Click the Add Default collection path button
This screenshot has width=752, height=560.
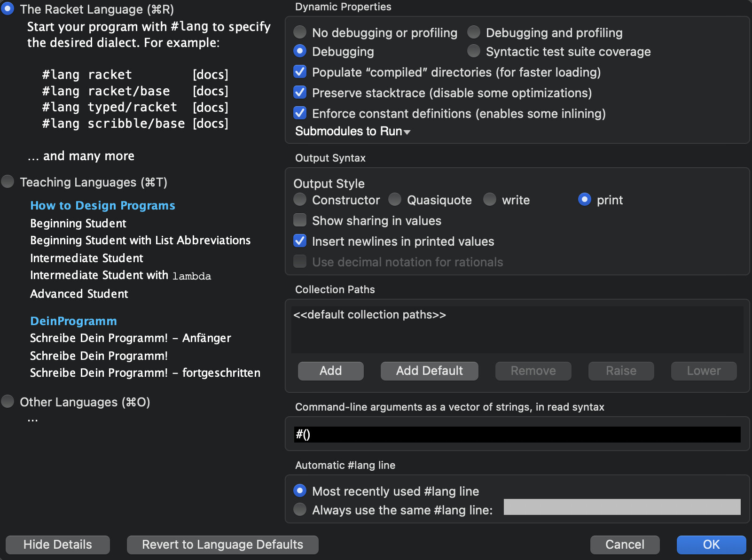pyautogui.click(x=429, y=371)
